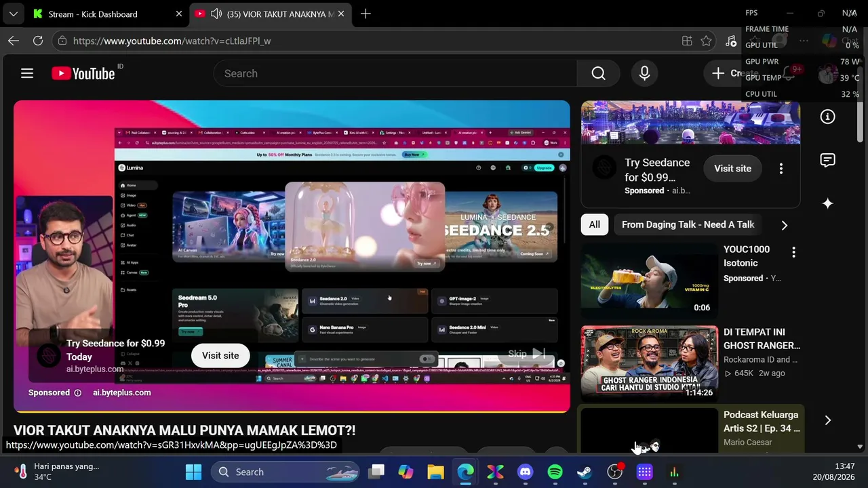
Task: Expand next item arrow beside Podcast Keluarga Artis
Action: (828, 420)
